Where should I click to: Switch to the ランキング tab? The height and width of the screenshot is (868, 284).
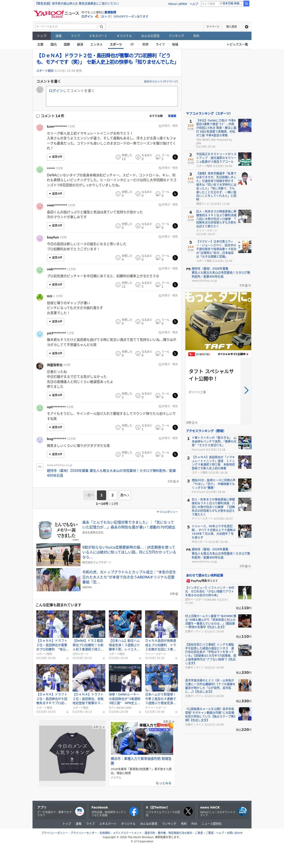coord(176,36)
